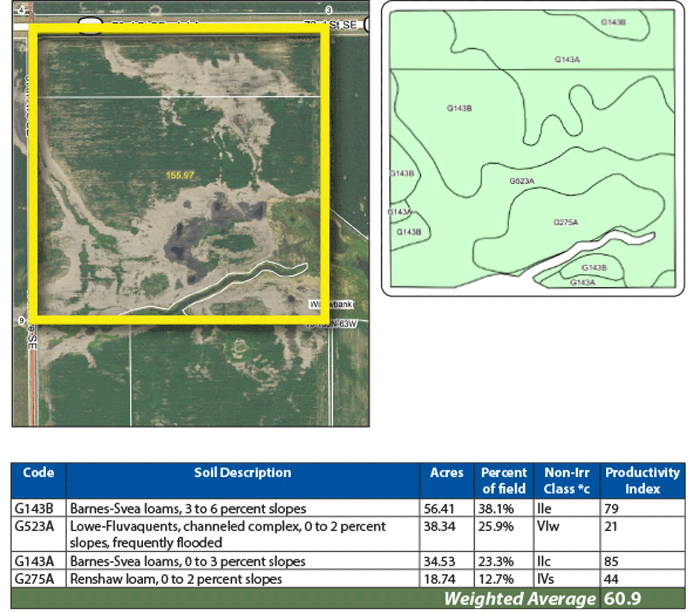Click the Weighted Average value 60.9

pyautogui.click(x=623, y=599)
